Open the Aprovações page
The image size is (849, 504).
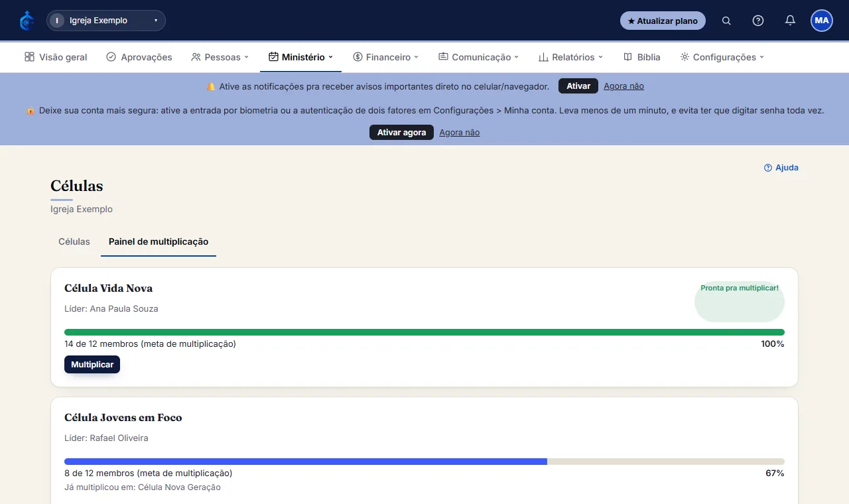(x=139, y=57)
